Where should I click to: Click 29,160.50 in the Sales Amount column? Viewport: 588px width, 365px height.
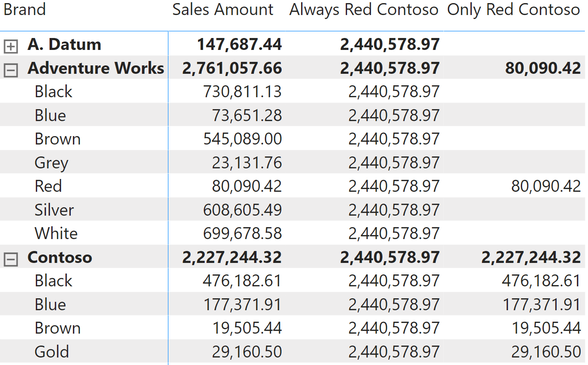247,352
